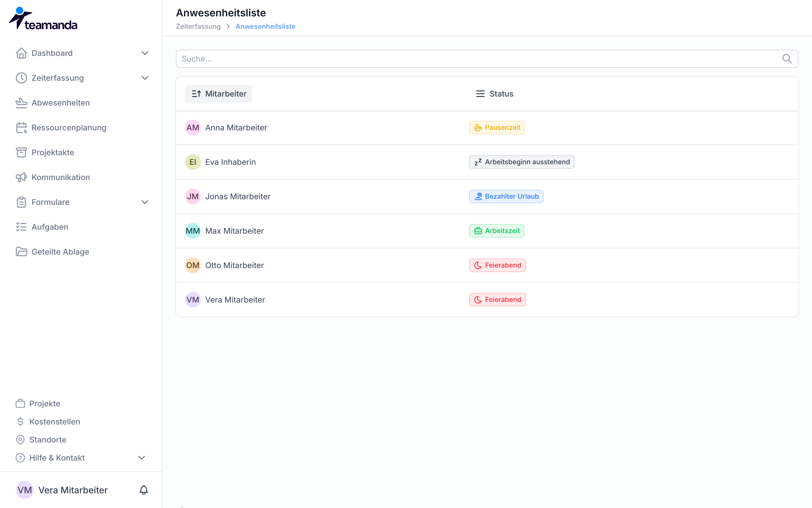
Task: Click the Bezahlter Urlaub status badge
Action: point(506,196)
